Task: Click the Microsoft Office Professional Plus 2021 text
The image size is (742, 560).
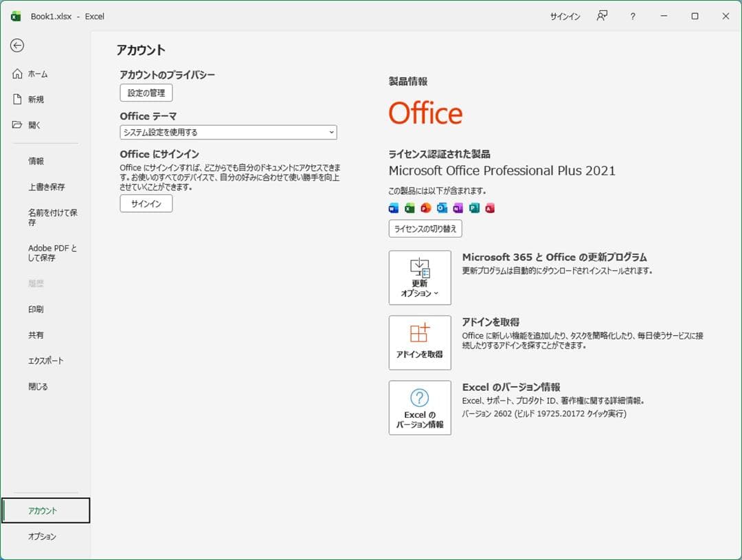Action: tap(502, 171)
